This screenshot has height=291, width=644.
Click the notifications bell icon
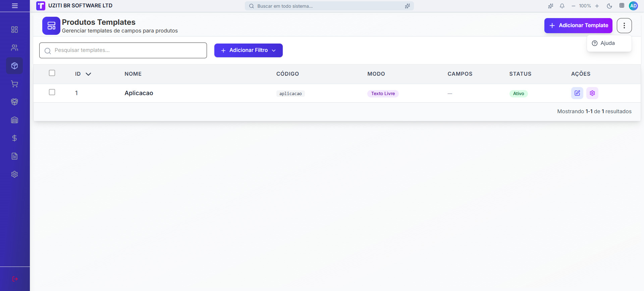(x=562, y=6)
